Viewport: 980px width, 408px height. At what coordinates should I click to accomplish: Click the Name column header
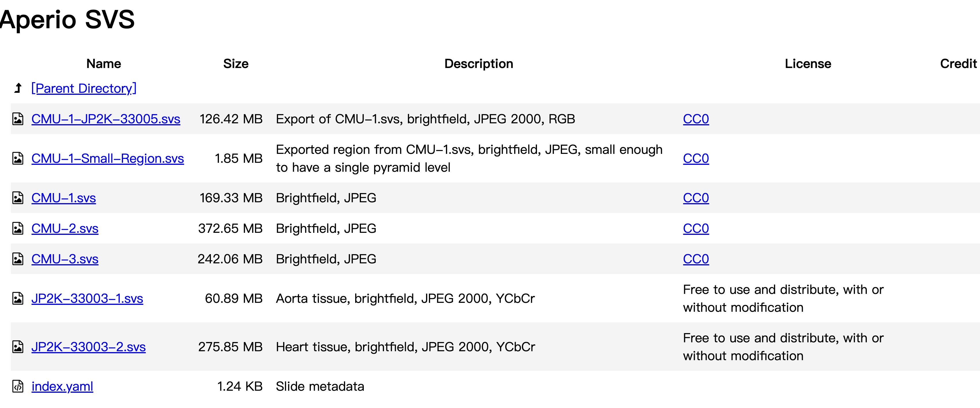(x=104, y=64)
